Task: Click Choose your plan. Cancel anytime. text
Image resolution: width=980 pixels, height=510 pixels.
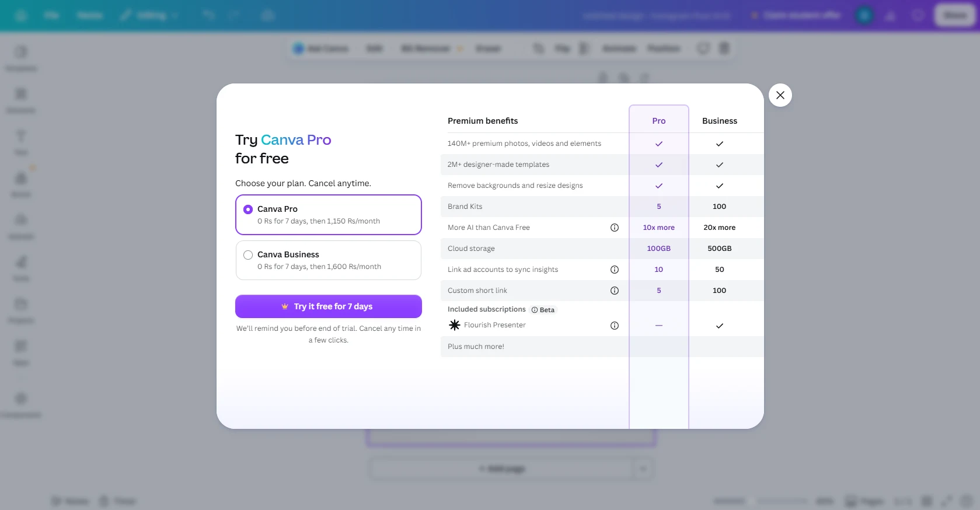Action: 303,183
